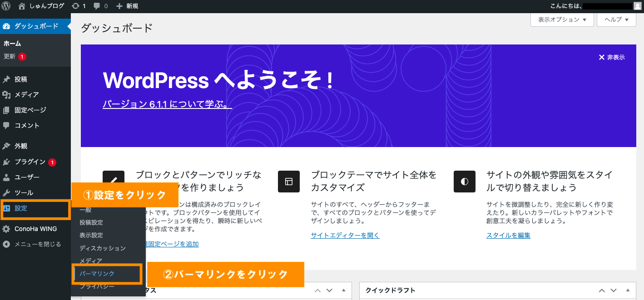Click the ブロックテーマでサイト全体をカスタマイズ heading
Screen dimensions: 644x300
(374, 181)
